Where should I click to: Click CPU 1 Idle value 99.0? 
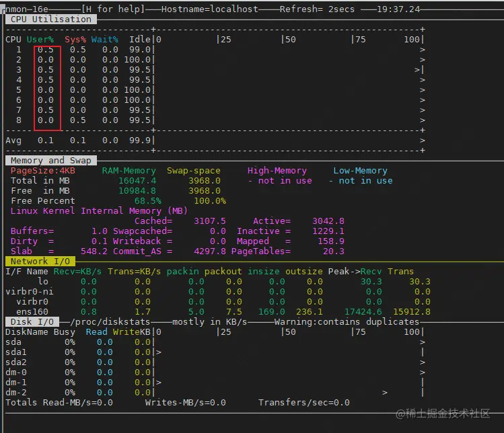pos(140,50)
